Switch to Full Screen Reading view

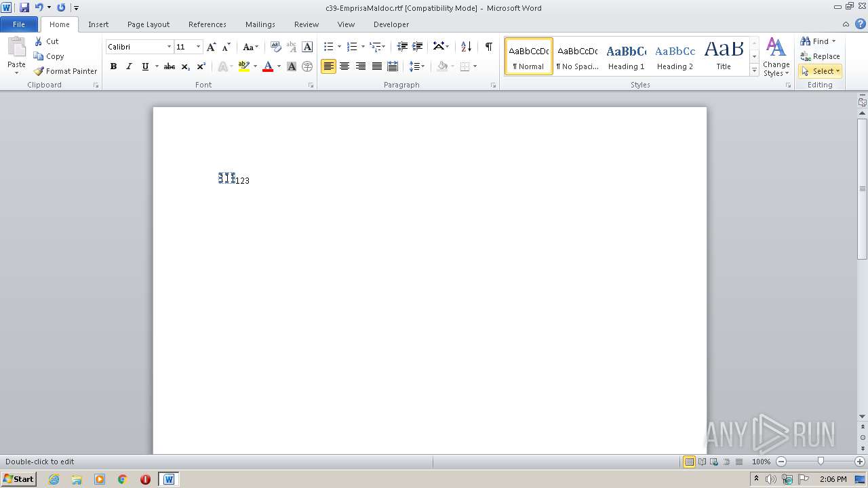[701, 462]
